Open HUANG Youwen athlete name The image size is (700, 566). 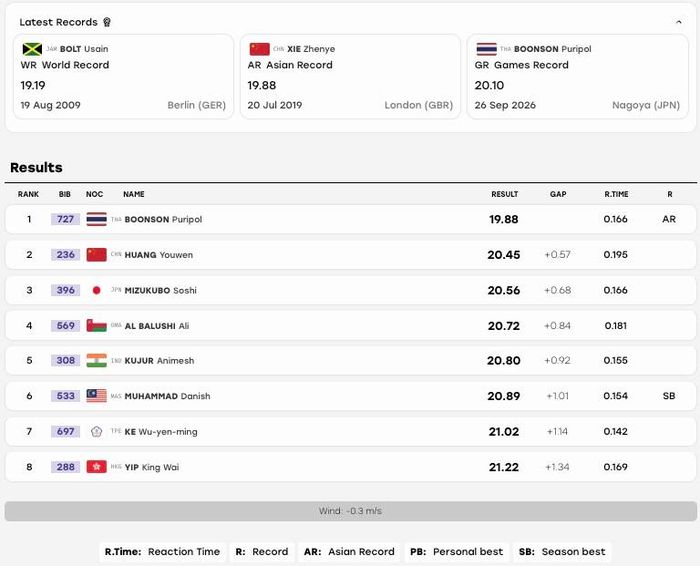tap(159, 255)
